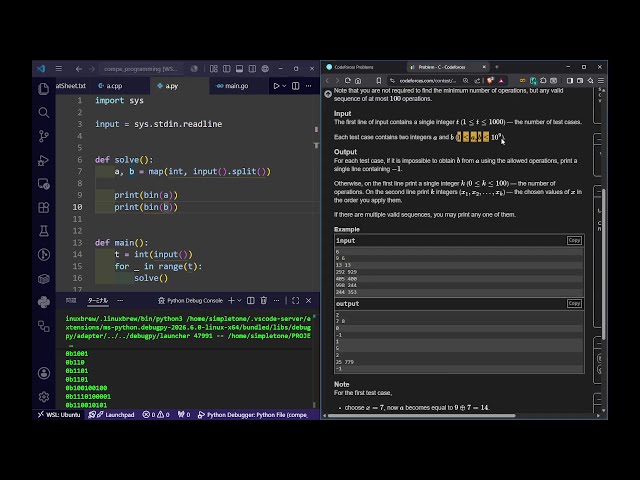
Task: Open the Source Control view
Action: click(44, 136)
